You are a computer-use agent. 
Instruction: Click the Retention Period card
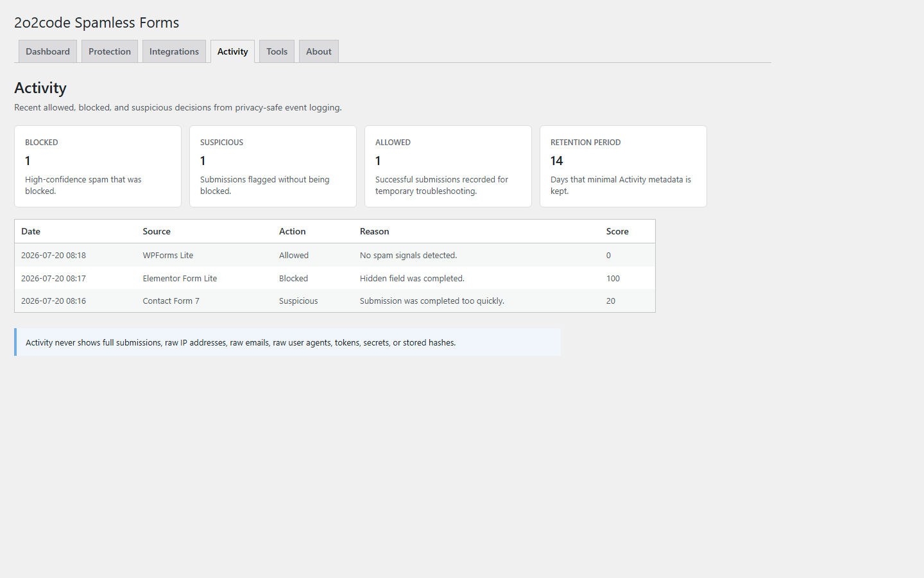[x=623, y=166]
